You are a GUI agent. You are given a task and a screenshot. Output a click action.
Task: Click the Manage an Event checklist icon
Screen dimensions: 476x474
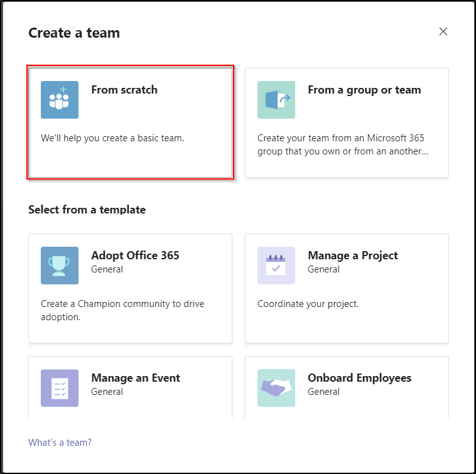point(60,388)
